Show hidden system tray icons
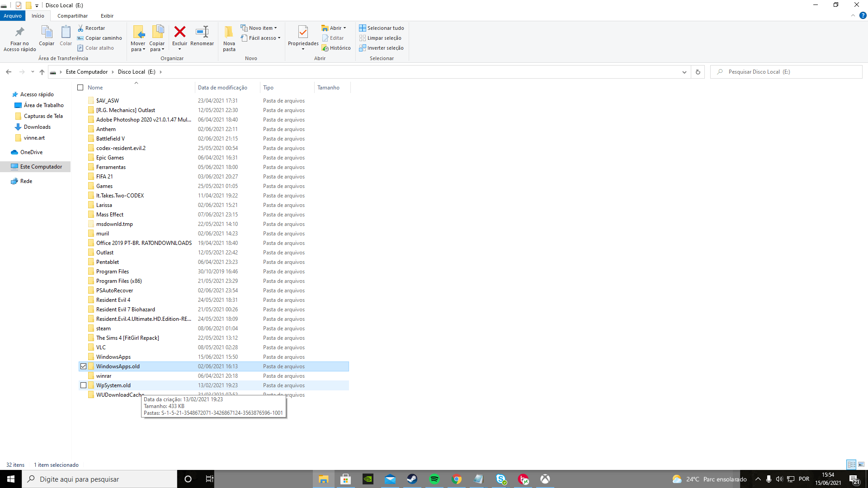The width and height of the screenshot is (868, 488). (x=758, y=479)
